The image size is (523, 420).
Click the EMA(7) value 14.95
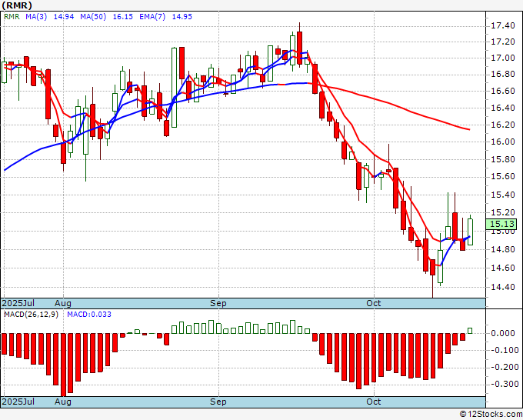pos(182,17)
